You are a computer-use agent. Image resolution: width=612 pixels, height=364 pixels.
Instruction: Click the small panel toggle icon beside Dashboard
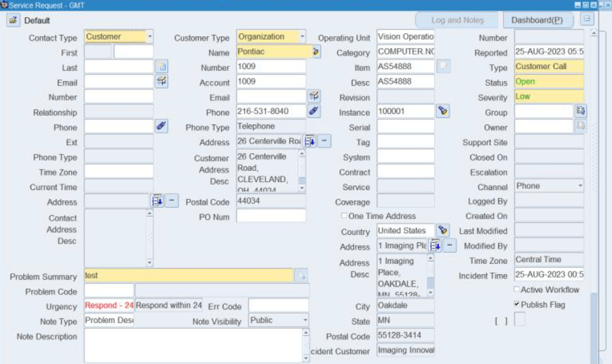click(x=587, y=19)
